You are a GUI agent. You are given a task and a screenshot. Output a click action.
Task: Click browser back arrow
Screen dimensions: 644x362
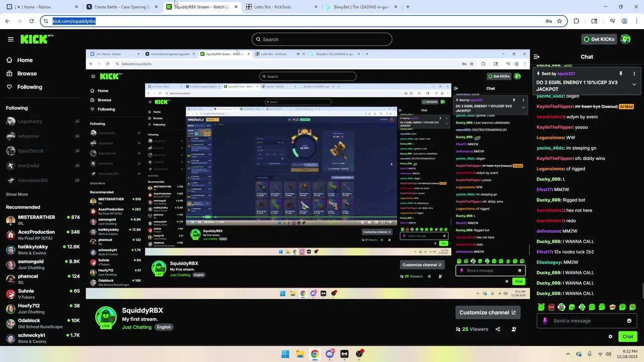(x=7, y=21)
